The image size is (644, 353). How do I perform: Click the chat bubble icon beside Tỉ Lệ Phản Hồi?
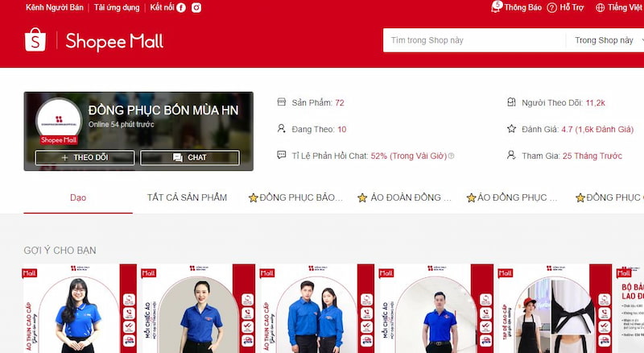click(x=281, y=155)
